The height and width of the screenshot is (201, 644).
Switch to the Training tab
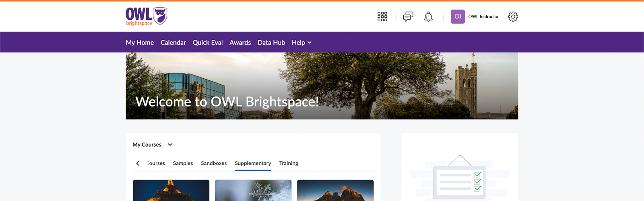(x=289, y=163)
